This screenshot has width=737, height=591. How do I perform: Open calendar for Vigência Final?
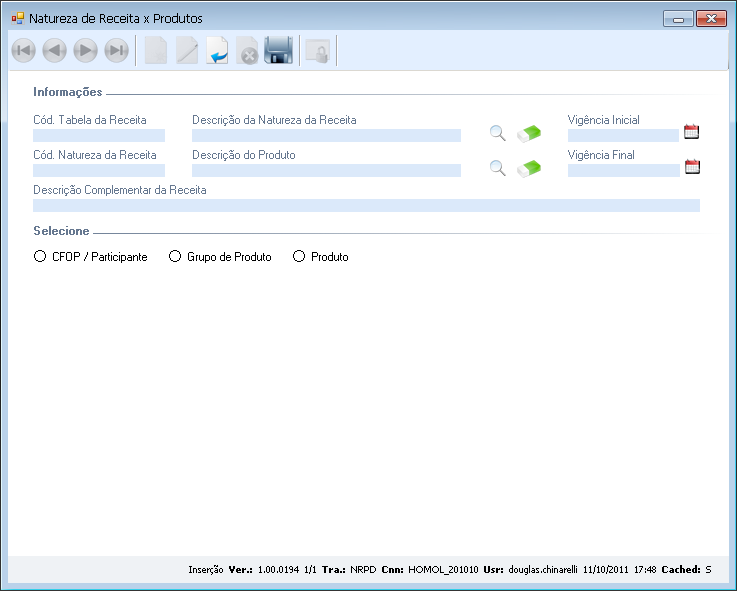692,166
